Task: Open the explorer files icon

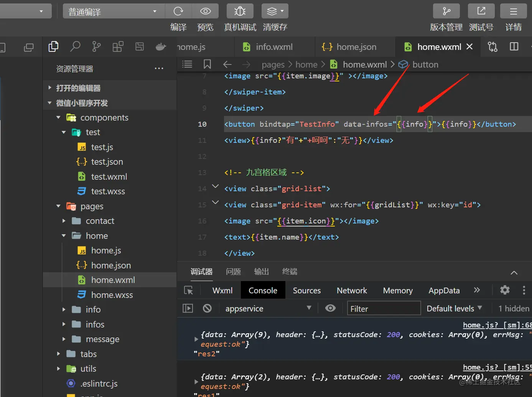Action: [53, 47]
